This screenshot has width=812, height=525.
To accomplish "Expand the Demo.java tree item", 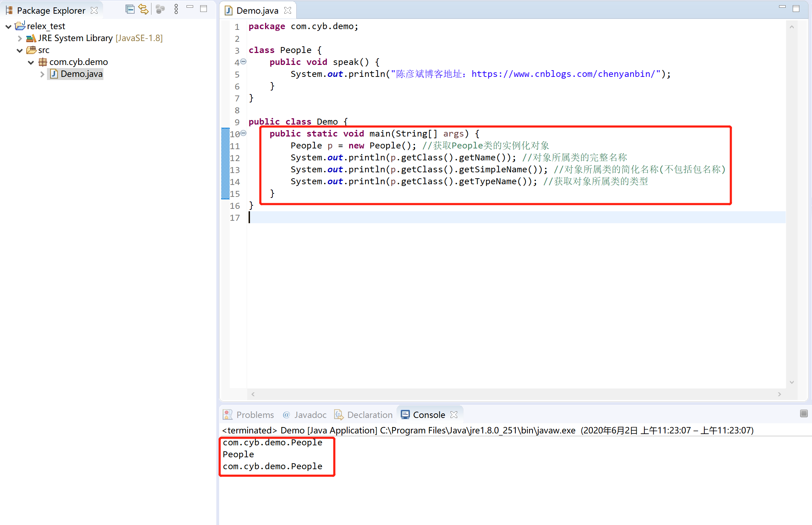I will (x=42, y=74).
